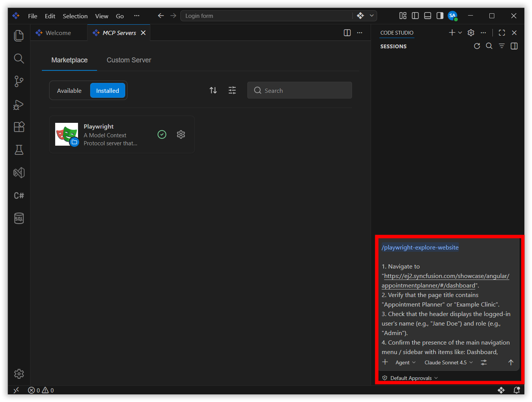The width and height of the screenshot is (532, 402).
Task: Split the editor to the right
Action: pyautogui.click(x=347, y=33)
